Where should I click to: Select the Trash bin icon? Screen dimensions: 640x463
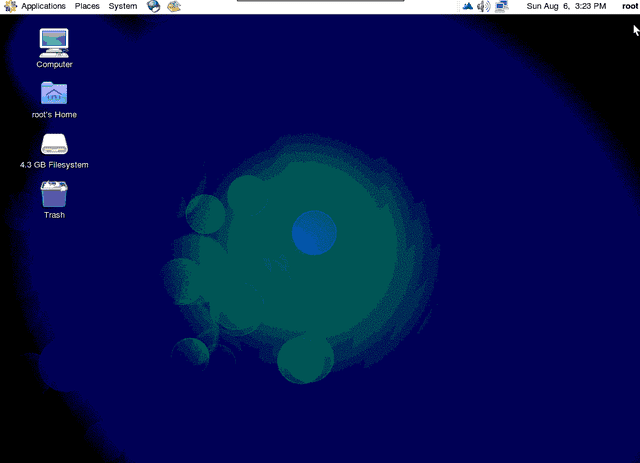tap(54, 193)
